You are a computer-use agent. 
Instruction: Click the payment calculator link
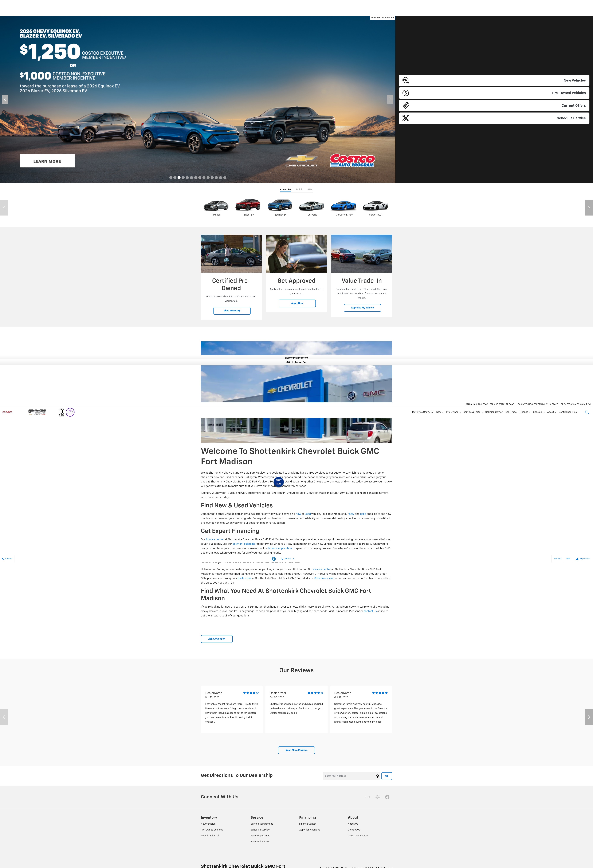click(244, 544)
